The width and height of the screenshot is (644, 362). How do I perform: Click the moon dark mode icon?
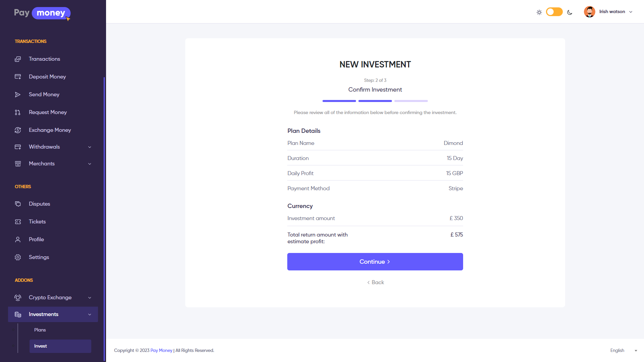(x=569, y=12)
